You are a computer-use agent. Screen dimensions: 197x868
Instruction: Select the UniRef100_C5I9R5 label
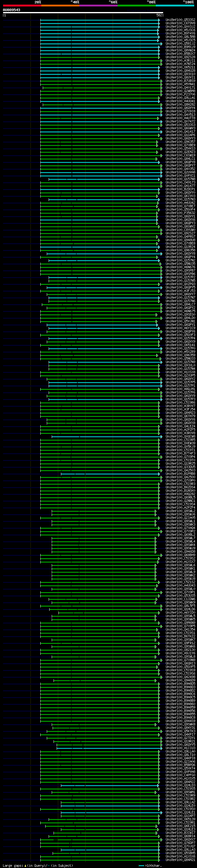click(x=180, y=440)
